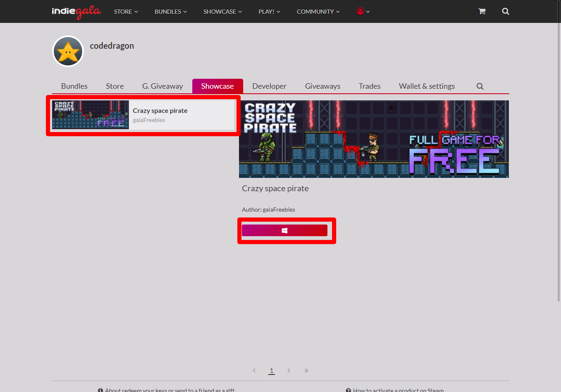Jump to last page double arrow
This screenshot has height=392, width=561.
click(x=306, y=370)
